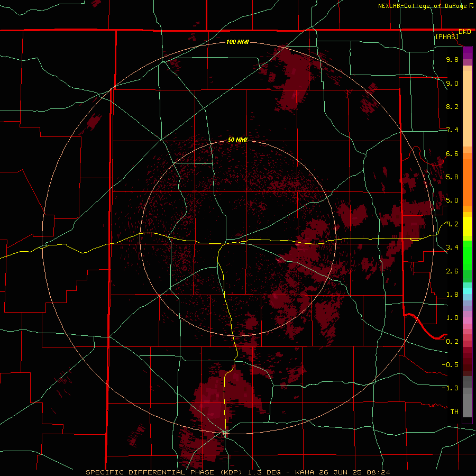The height and width of the screenshot is (476, 476).
Task: Pick the cyan band near 1.8
Action: 467,291
